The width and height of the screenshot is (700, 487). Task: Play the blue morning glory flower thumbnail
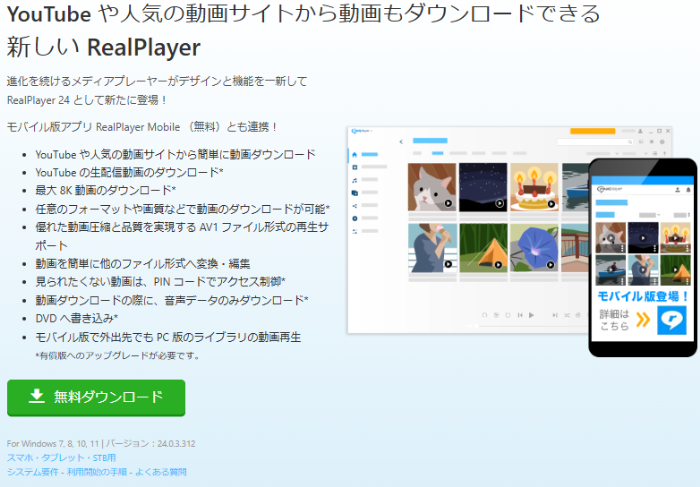coord(534,248)
